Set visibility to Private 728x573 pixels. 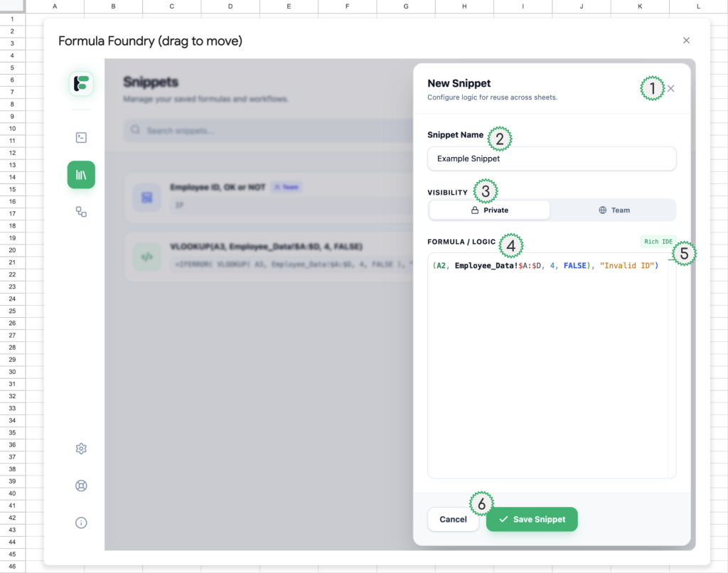coord(489,210)
